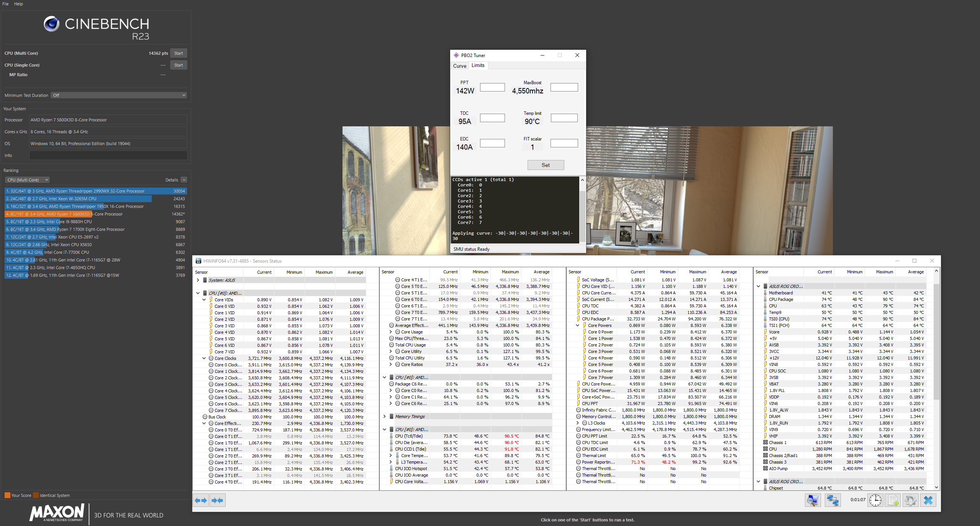Click the HWiNFO expand panels arrows button
Screen dimensions: 980x526
click(x=201, y=500)
